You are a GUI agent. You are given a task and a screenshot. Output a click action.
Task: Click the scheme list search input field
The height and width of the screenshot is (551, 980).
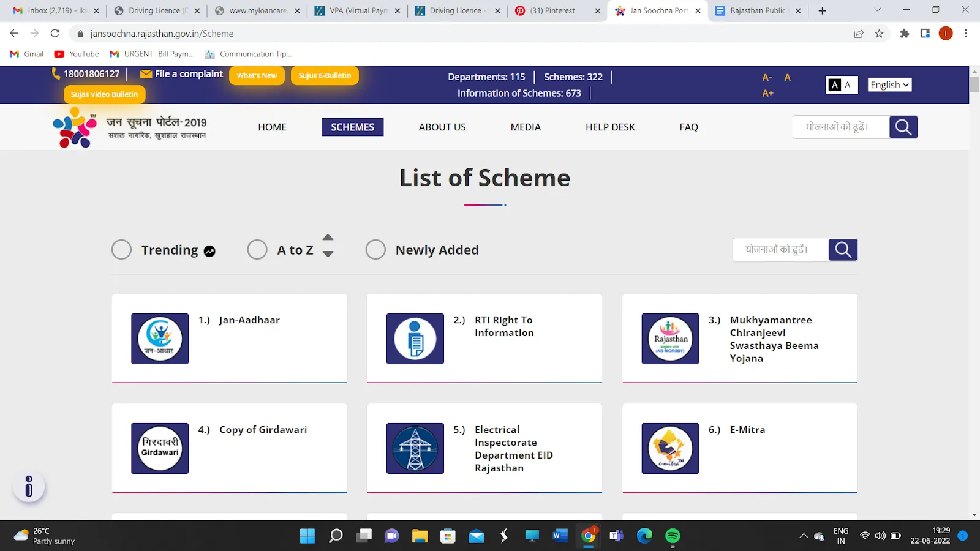[x=781, y=250]
